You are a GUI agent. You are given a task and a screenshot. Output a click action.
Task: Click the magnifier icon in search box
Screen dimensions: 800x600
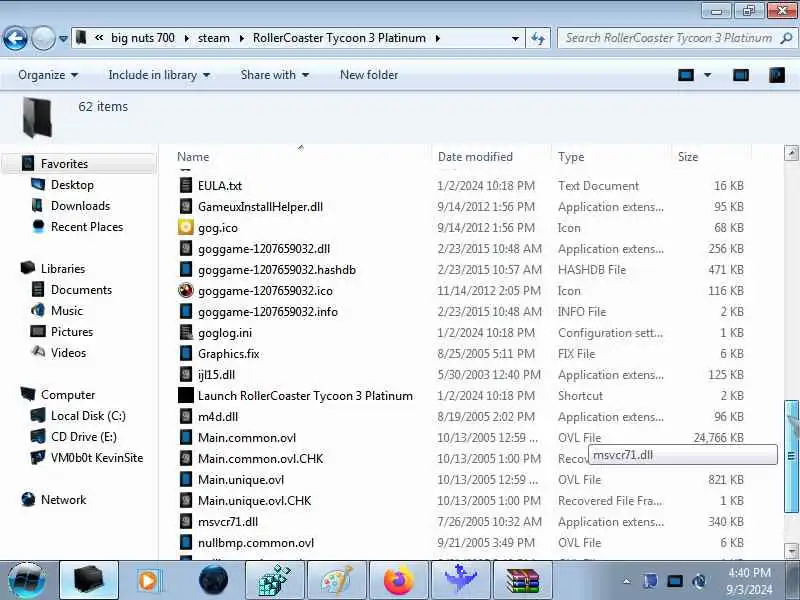(x=786, y=38)
